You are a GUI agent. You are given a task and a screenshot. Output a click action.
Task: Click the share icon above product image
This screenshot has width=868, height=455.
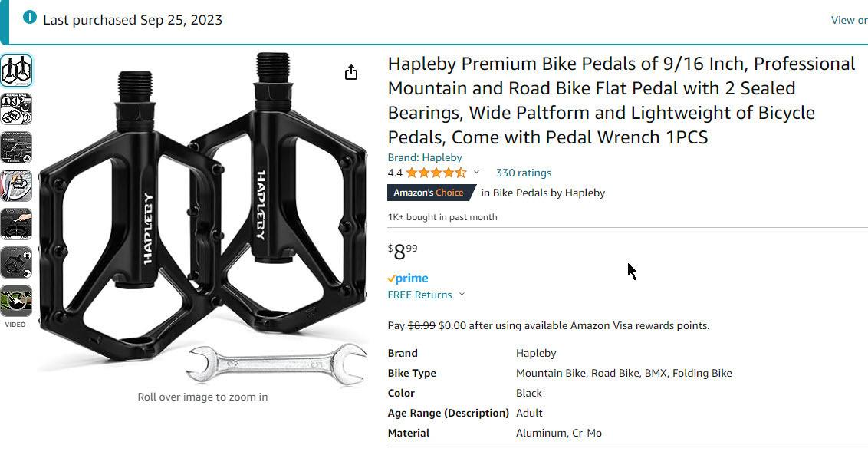click(351, 72)
